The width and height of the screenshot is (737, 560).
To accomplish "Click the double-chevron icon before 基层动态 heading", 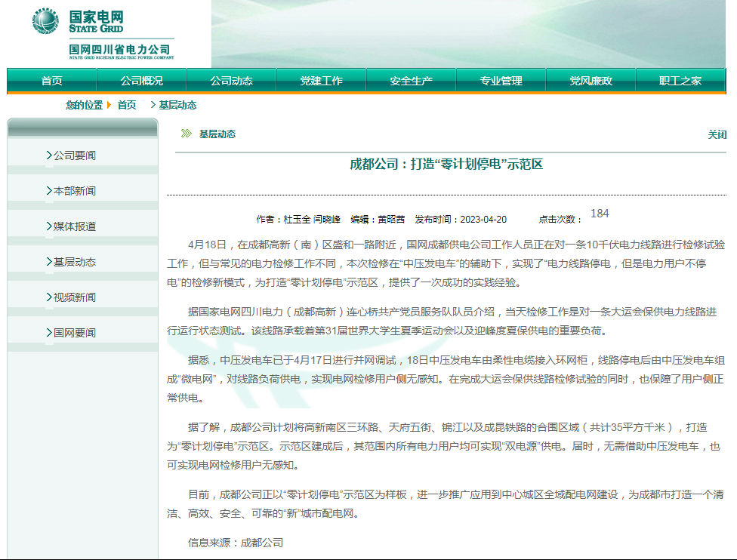I will [186, 134].
